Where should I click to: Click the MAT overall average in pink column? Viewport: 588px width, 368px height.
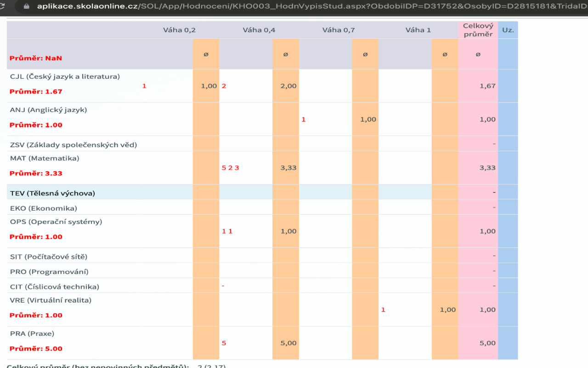[487, 168]
